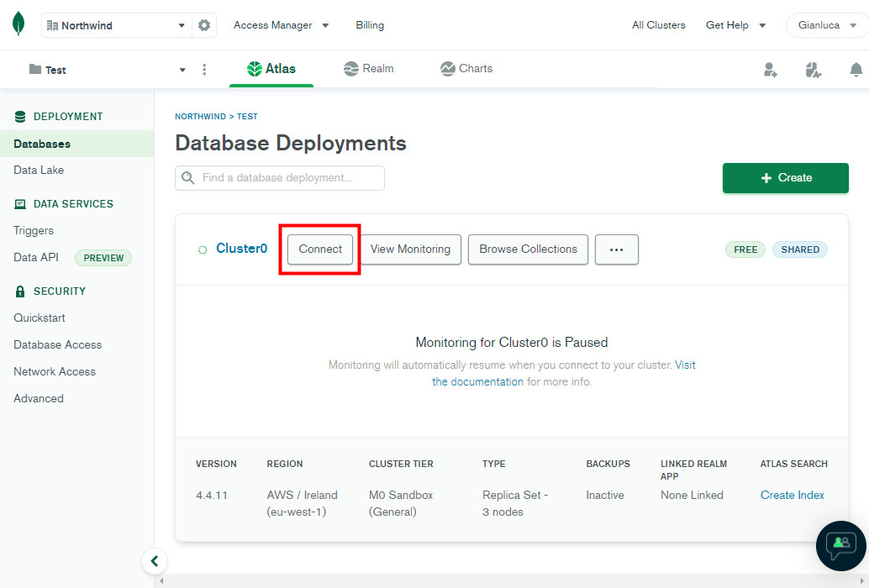Click the PREVIEW badge next to Data API

[x=103, y=258]
